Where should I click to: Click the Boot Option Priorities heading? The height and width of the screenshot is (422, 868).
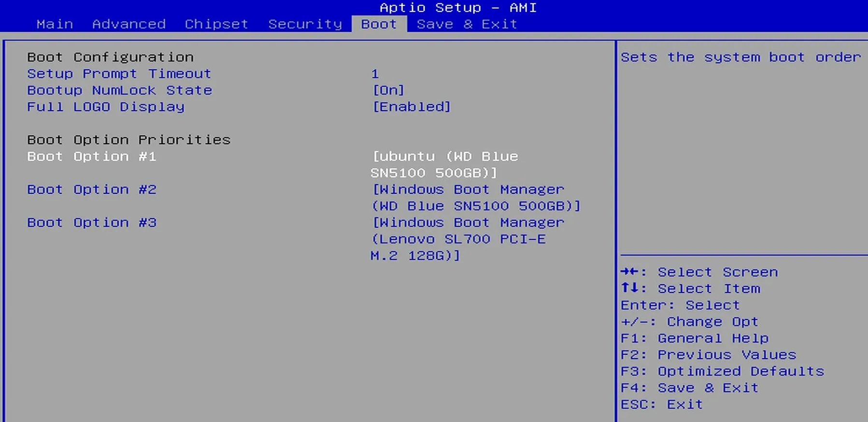[129, 140]
